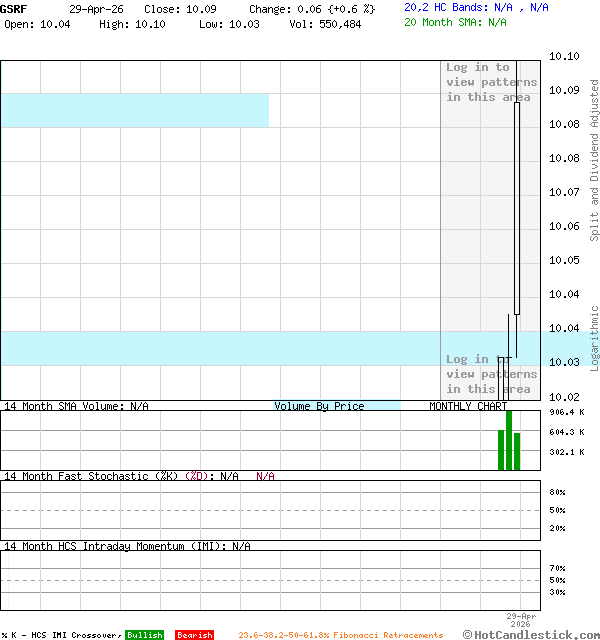Click the 14 Month Fast Stochastic heading
The height and width of the screenshot is (640, 600).
[120, 476]
